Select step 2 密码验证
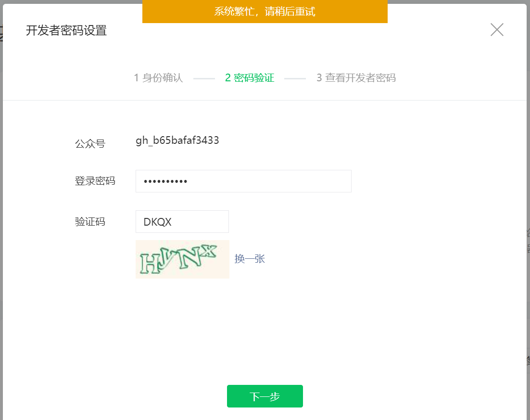Viewport: 530px width, 420px height. pos(250,78)
